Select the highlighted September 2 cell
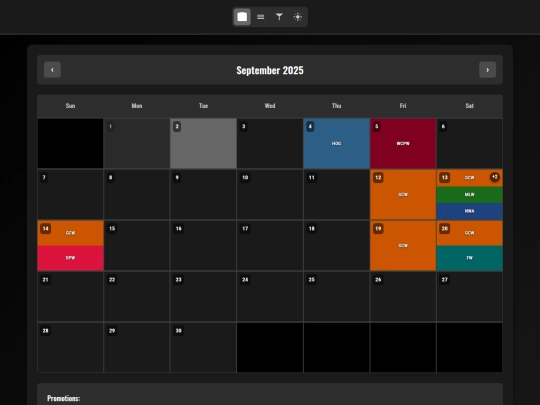The image size is (540, 405). point(203,144)
